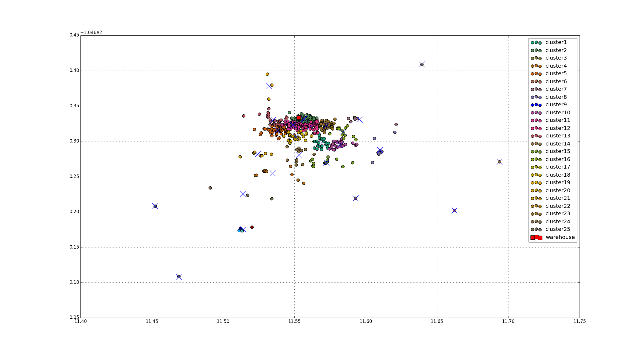
Task: Click the topmost orange data point
Action: click(267, 74)
